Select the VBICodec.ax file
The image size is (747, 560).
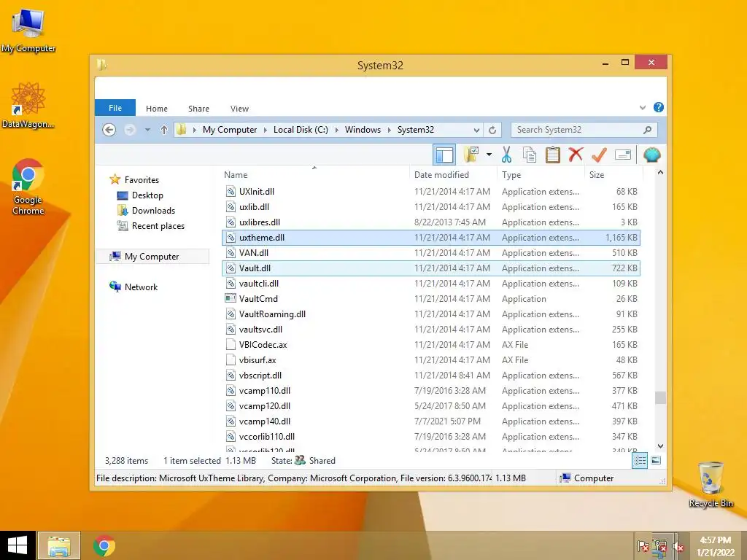[431, 344]
